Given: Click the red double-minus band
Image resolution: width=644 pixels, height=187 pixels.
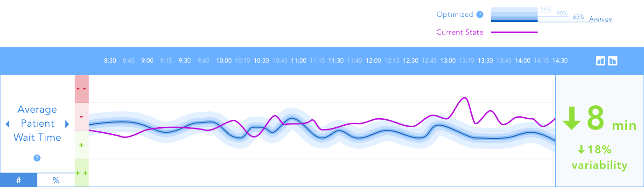Looking at the screenshot, I should pos(81,89).
